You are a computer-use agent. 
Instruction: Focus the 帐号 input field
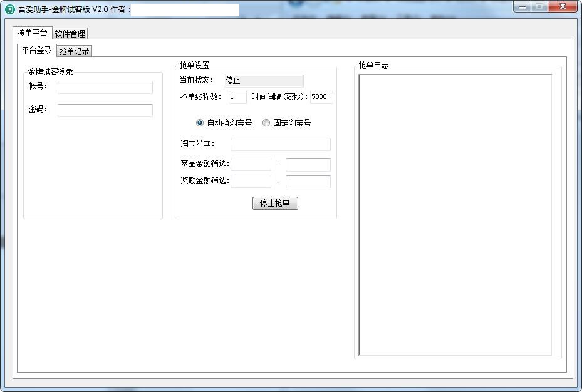pos(105,87)
